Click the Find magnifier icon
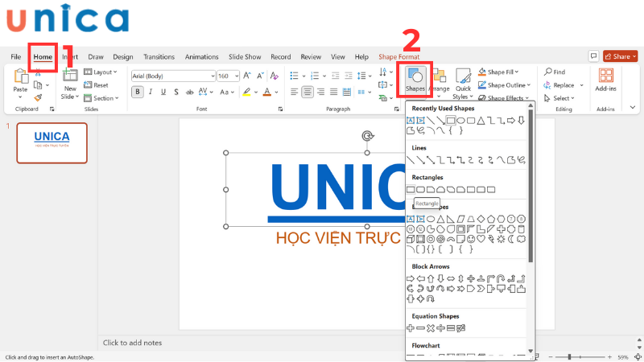The width and height of the screenshot is (644, 362). (x=548, y=72)
